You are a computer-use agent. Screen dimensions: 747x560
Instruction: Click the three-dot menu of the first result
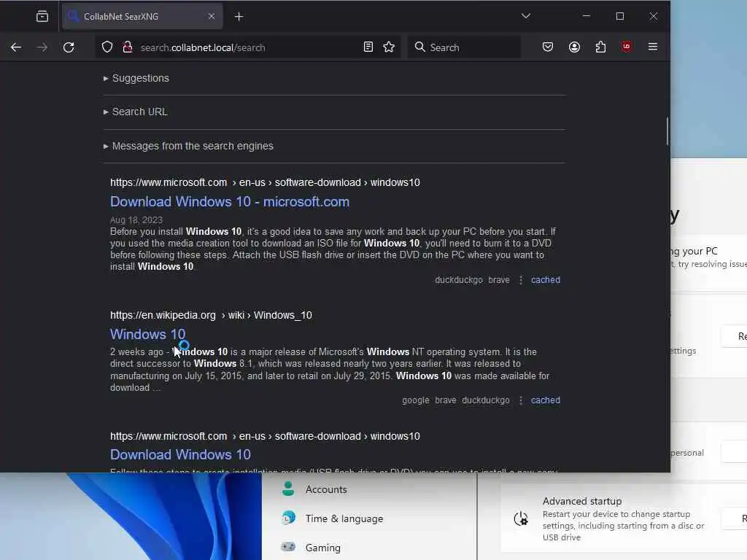[x=521, y=280]
